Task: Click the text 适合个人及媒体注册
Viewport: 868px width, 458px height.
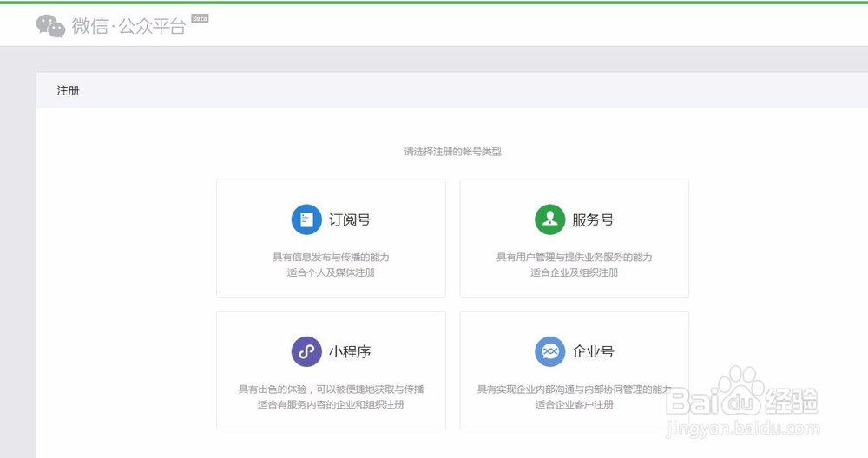Action: coord(331,272)
